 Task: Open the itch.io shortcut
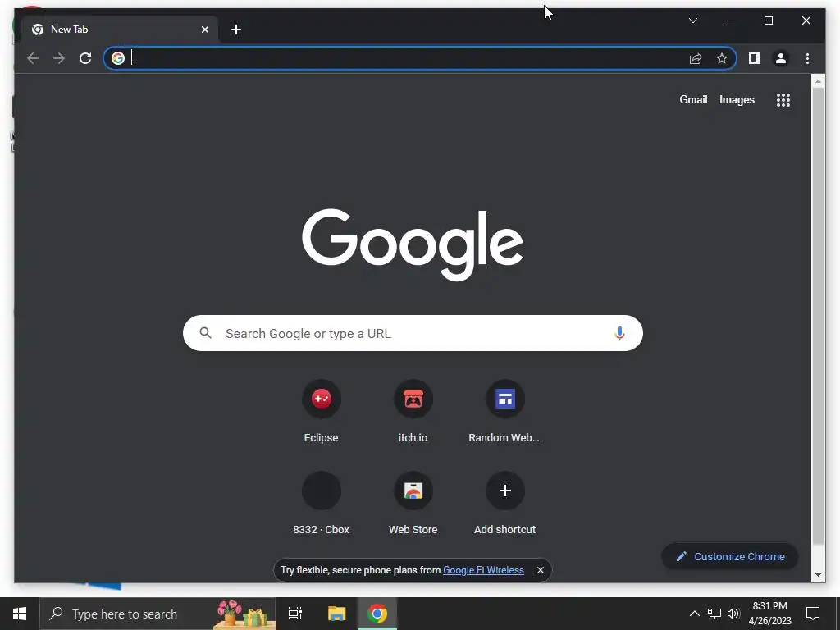[x=413, y=411]
